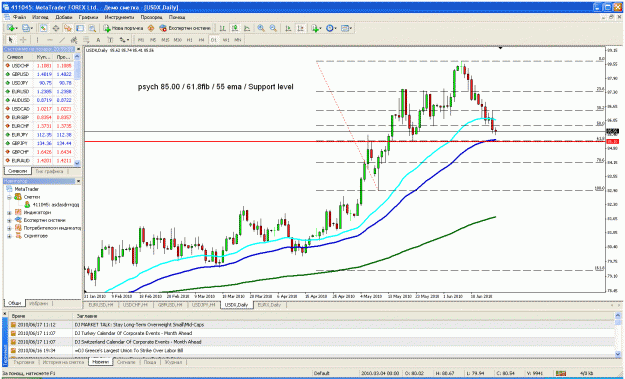
Task: Collapse the Сметки tree node
Action: click(x=9, y=197)
